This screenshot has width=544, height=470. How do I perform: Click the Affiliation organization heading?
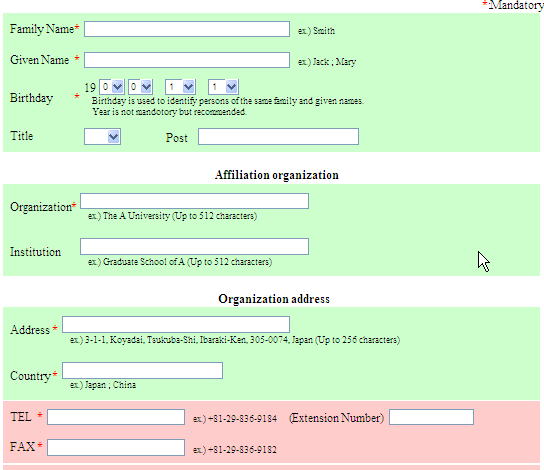pos(277,175)
